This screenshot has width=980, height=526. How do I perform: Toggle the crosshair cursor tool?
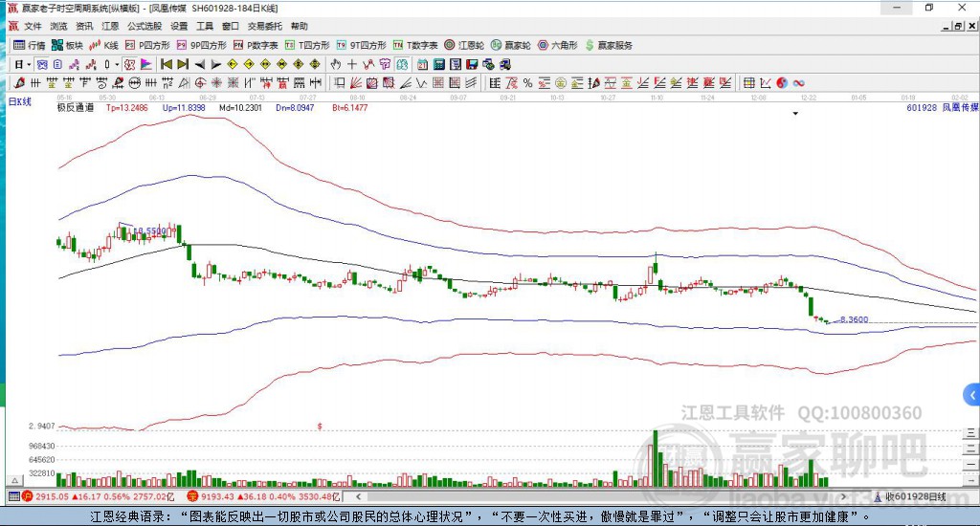[x=352, y=64]
